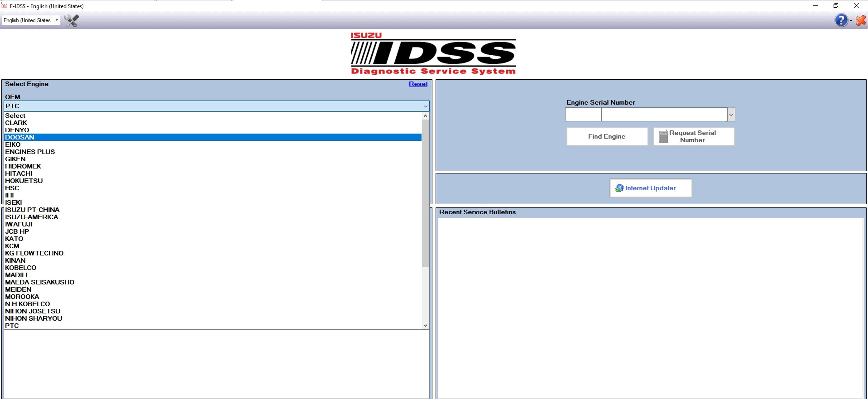
Task: Select IHI from the OEM list
Action: [213, 195]
